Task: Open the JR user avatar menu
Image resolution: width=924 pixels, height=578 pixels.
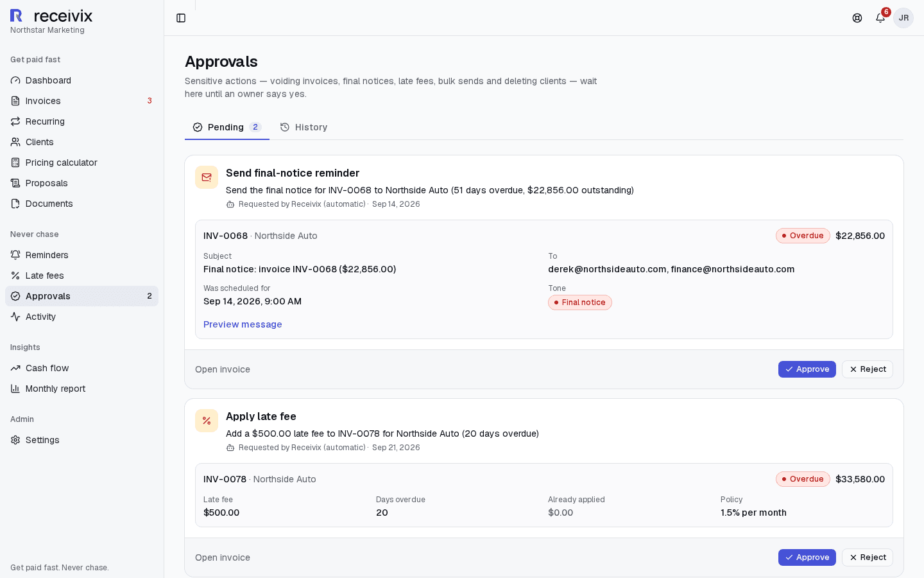Action: (x=903, y=18)
